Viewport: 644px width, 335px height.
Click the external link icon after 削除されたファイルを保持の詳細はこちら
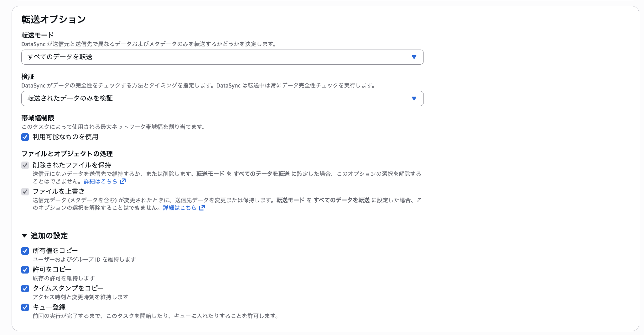pos(122,181)
